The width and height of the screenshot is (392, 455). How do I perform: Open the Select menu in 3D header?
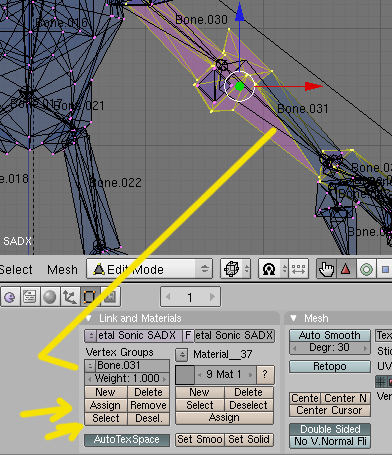pyautogui.click(x=16, y=269)
